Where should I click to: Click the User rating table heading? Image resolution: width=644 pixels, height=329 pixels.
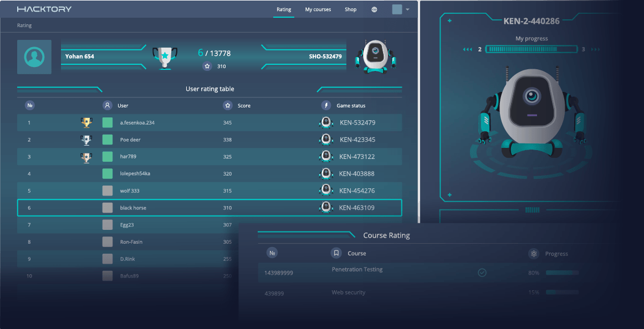210,89
